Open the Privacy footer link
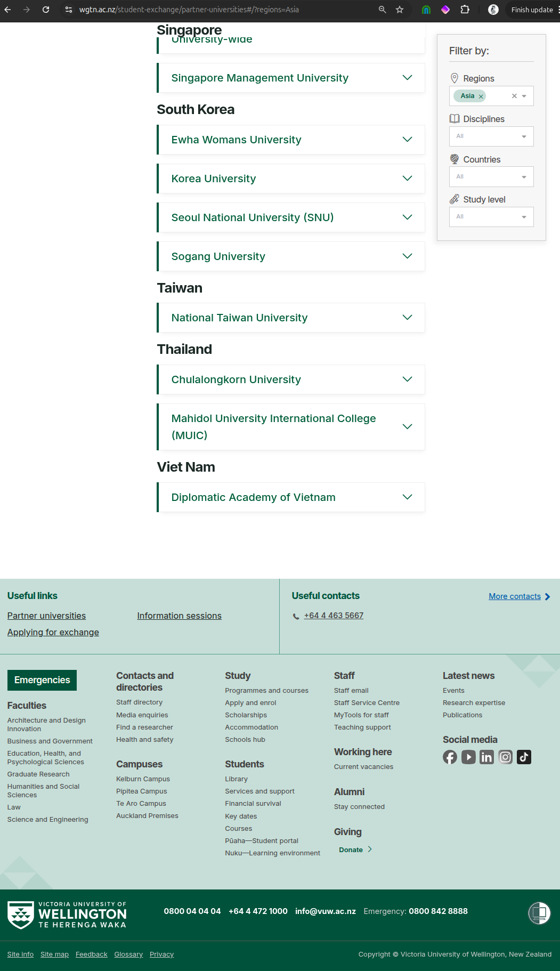Viewport: 560px width, 971px height. click(x=161, y=954)
